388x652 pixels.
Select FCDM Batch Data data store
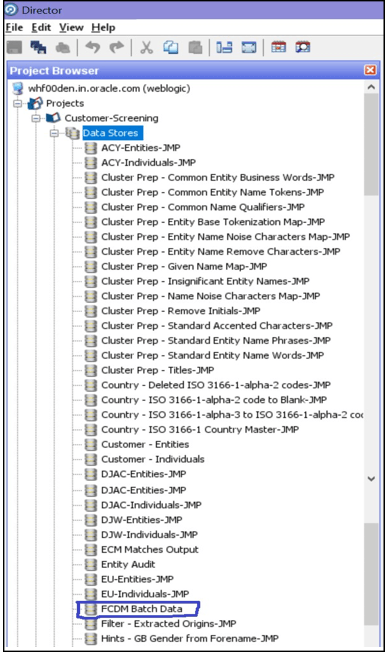[x=141, y=609]
